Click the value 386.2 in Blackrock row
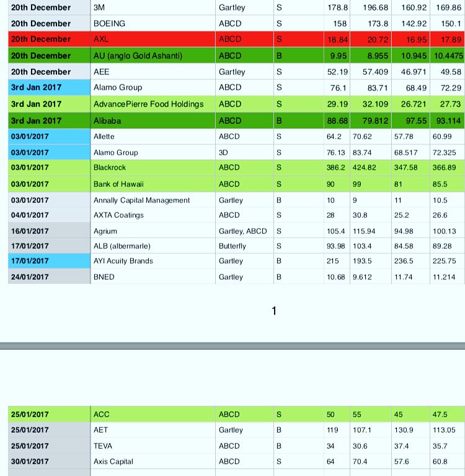The image size is (465, 476). 335,167
